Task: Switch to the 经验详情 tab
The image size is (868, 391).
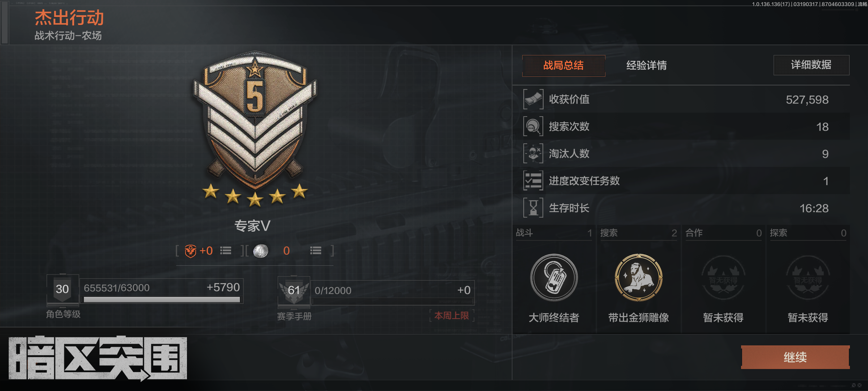Action: 646,66
